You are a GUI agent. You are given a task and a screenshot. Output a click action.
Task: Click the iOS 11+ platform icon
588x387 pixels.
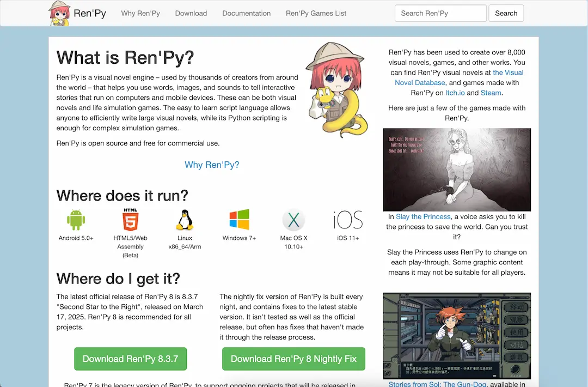[348, 220]
